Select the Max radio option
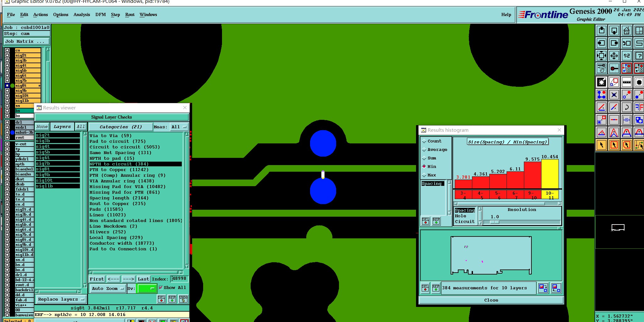The width and height of the screenshot is (644, 322). pyautogui.click(x=424, y=175)
